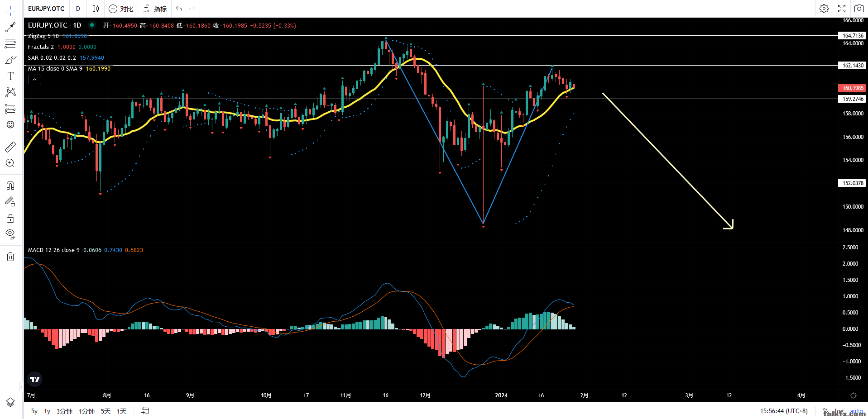
Task: Open chart settings gear in top toolbar
Action: click(824, 9)
